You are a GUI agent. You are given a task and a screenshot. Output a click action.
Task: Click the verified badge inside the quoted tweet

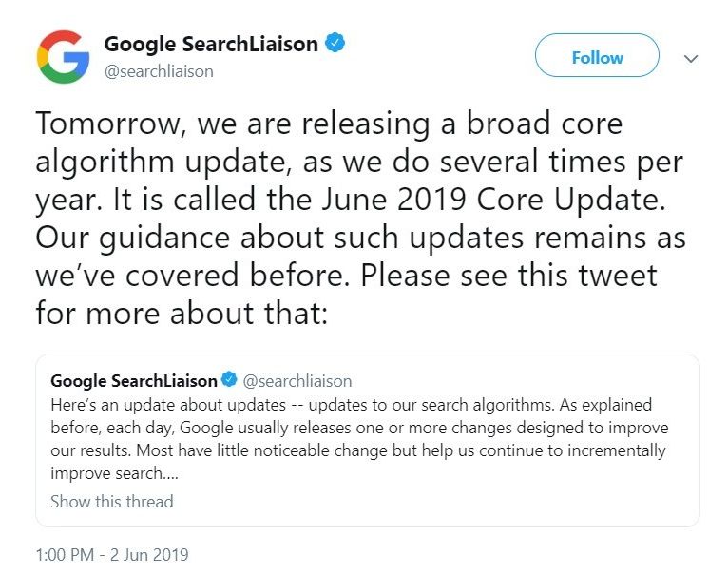(x=229, y=381)
